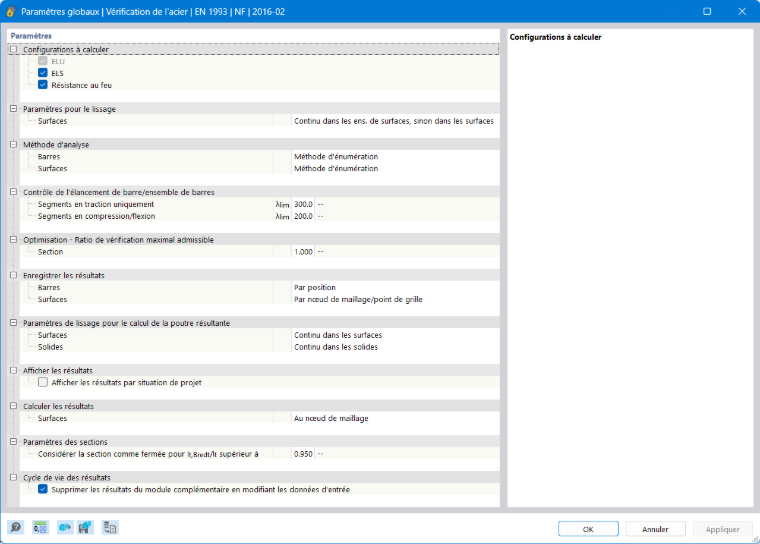Image resolution: width=760 pixels, height=544 pixels.
Task: Select the 'Section' row under Optimisation
Action: click(259, 252)
